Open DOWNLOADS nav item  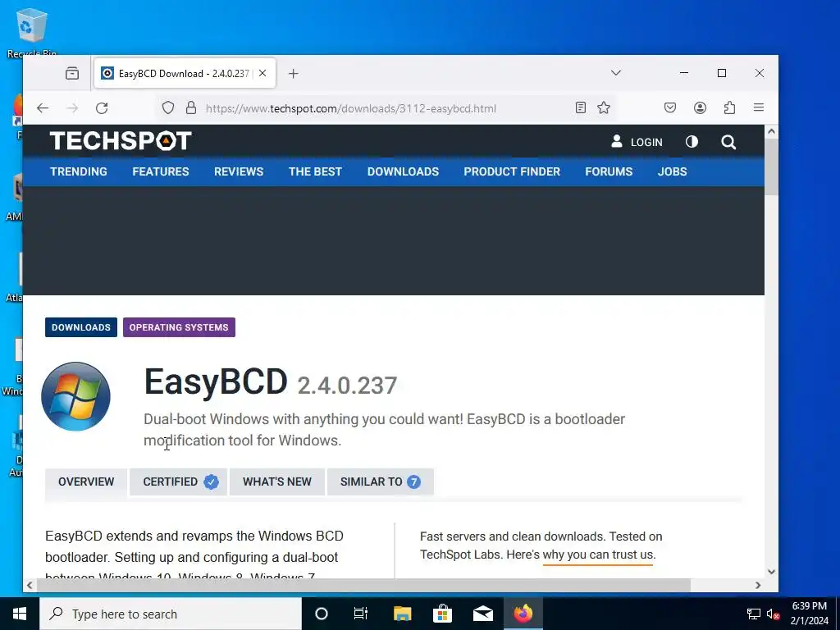[403, 171]
